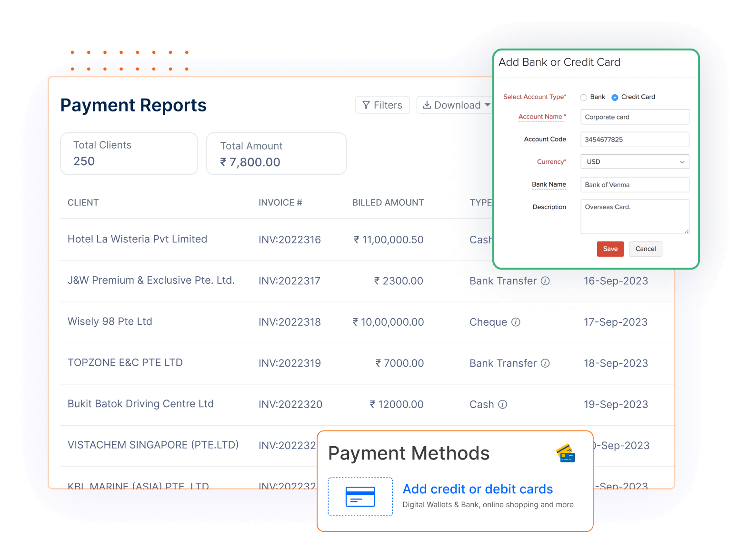The height and width of the screenshot is (560, 748).
Task: Open the Currency USD dropdown
Action: [635, 162]
